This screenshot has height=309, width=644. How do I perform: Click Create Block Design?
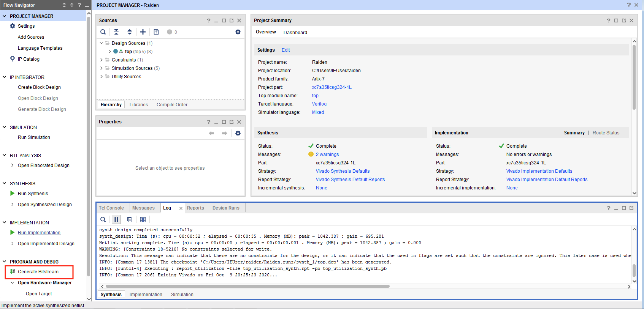(x=39, y=87)
